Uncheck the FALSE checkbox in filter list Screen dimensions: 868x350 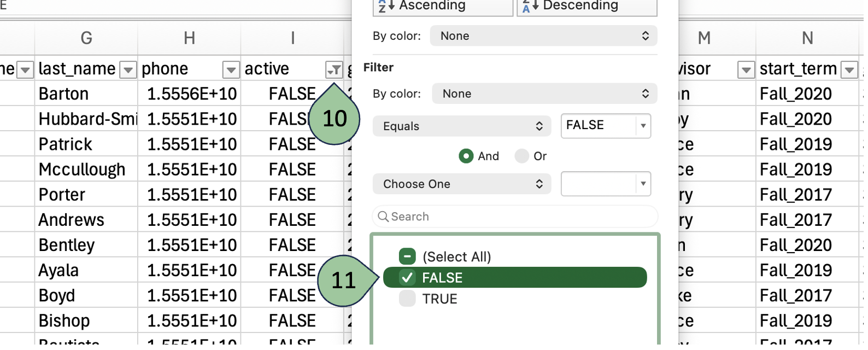tap(407, 278)
